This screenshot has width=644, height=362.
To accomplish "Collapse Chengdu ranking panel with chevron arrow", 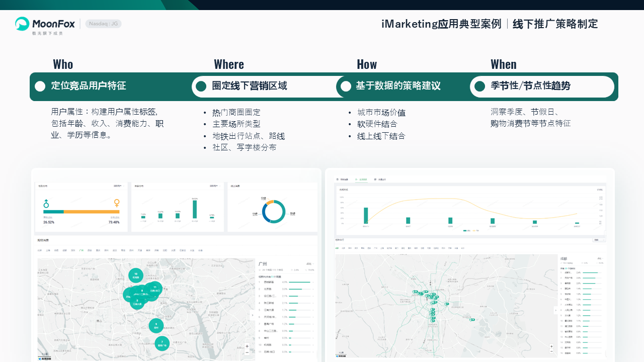I will 556,310.
